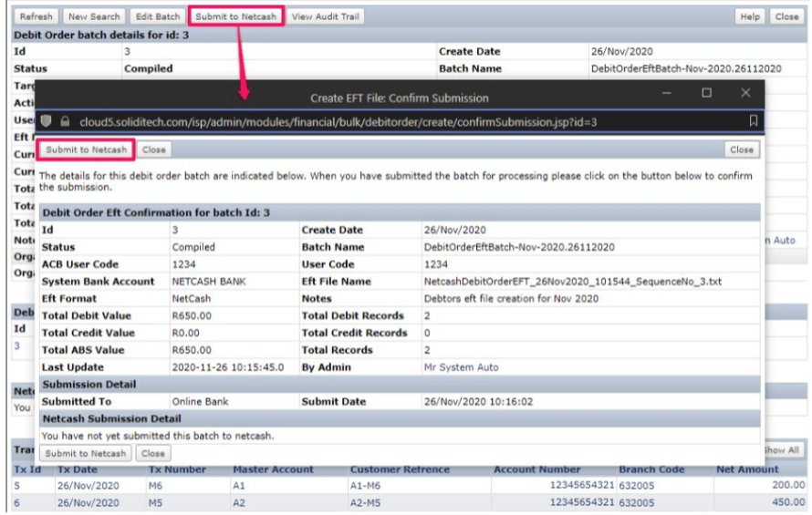Click the padlock icon beside the URL
812x515 pixels.
click(65, 121)
